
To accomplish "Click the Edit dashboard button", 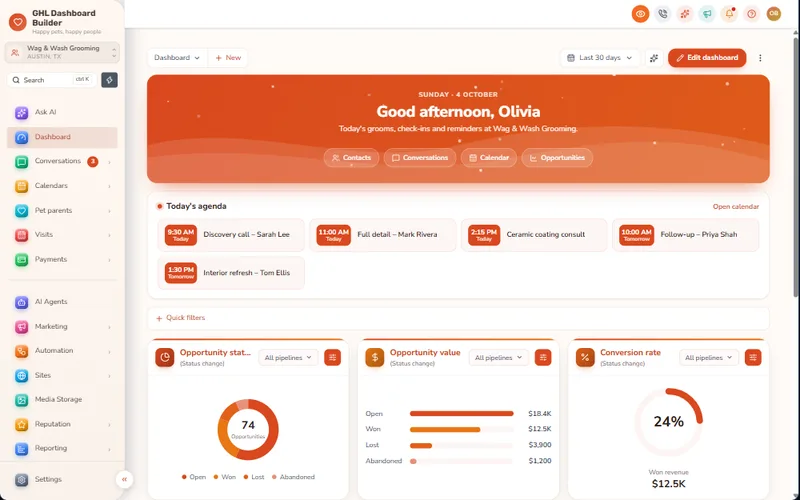I will 707,58.
